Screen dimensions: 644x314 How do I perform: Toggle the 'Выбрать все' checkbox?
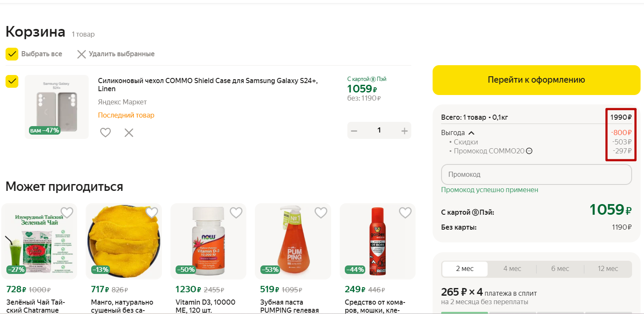pyautogui.click(x=12, y=54)
